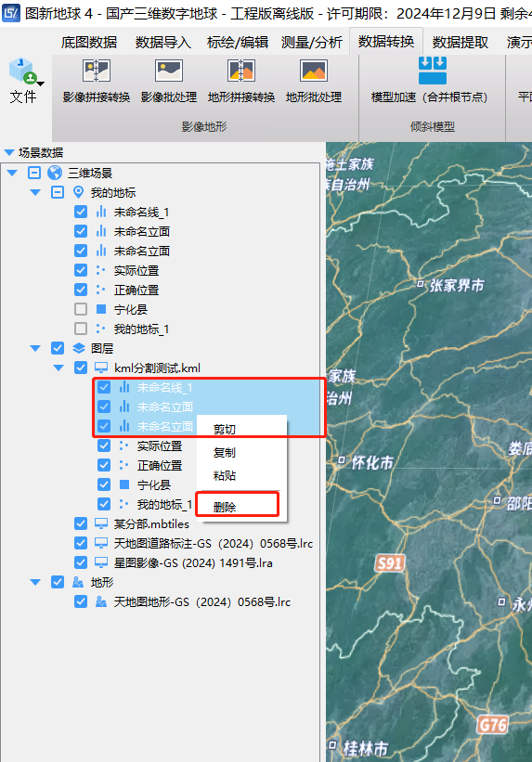Select 某分部.mbtiles layer name

point(151,523)
